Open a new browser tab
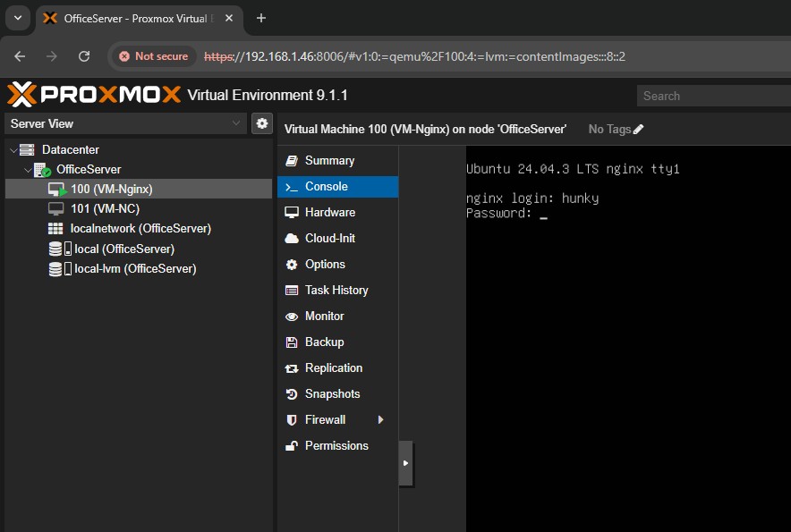The image size is (791, 532). pos(261,18)
